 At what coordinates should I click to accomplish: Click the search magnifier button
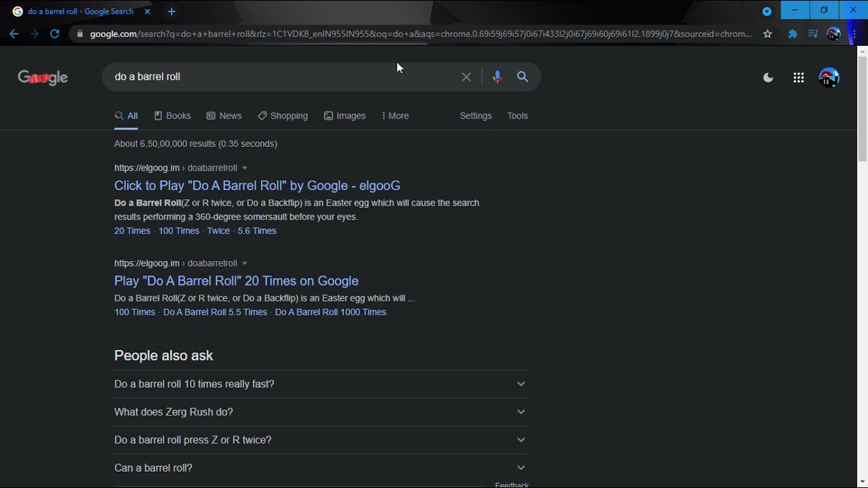522,77
